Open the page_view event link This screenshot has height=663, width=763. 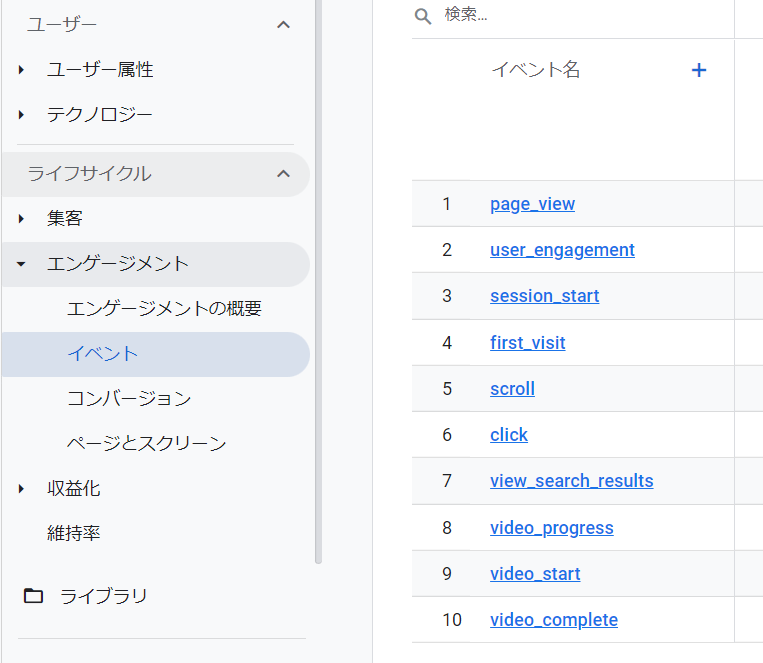(x=532, y=204)
